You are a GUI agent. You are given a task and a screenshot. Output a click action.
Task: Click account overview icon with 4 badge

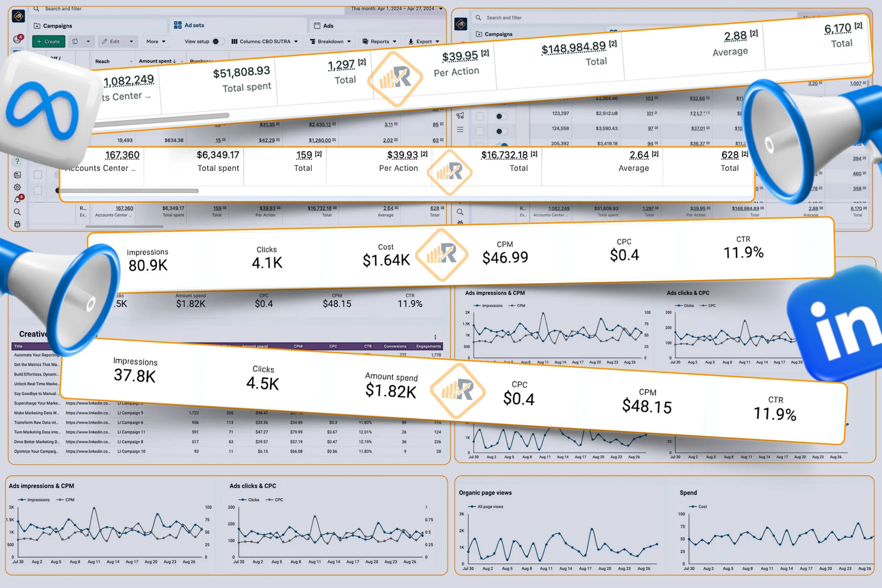tap(18, 39)
